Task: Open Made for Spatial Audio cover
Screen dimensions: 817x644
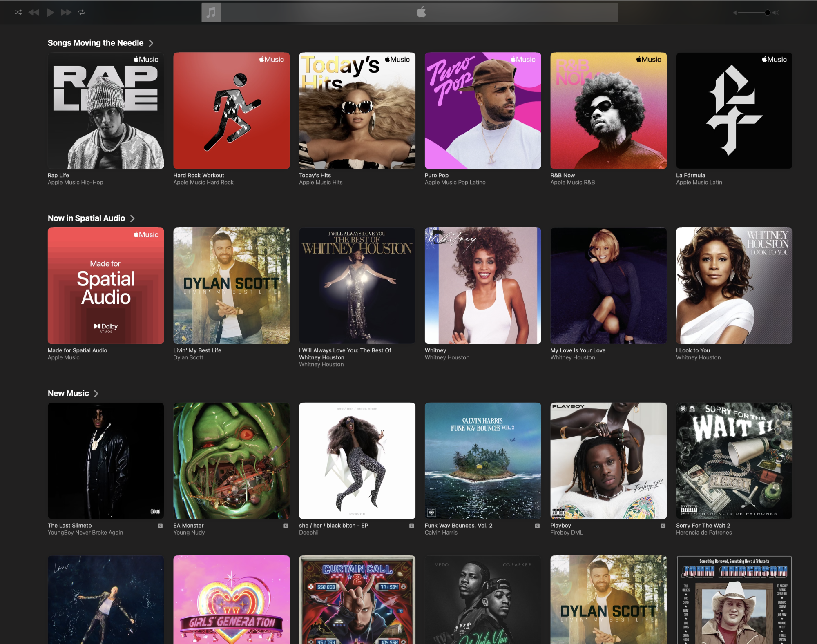Action: click(x=106, y=286)
